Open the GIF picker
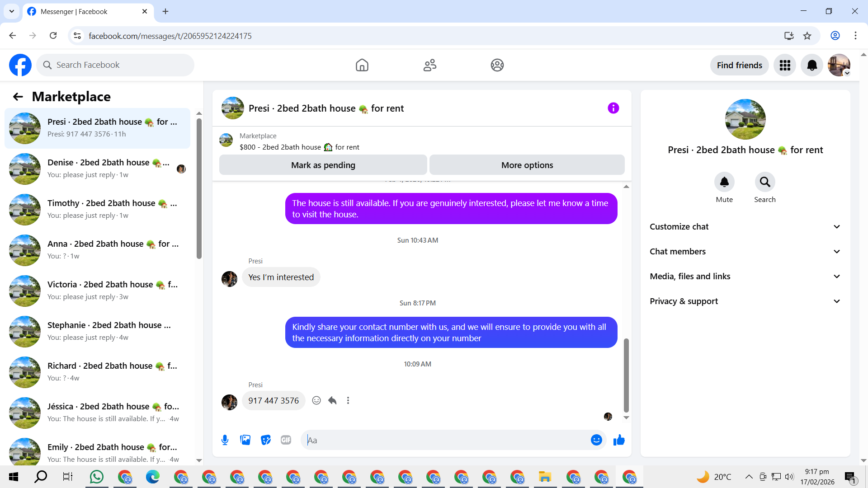Viewport: 868px width, 488px height. click(286, 440)
